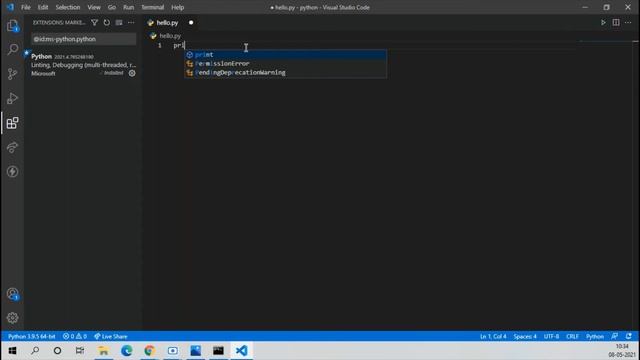Split the editor to the right
640x360 pixels.
point(616,22)
